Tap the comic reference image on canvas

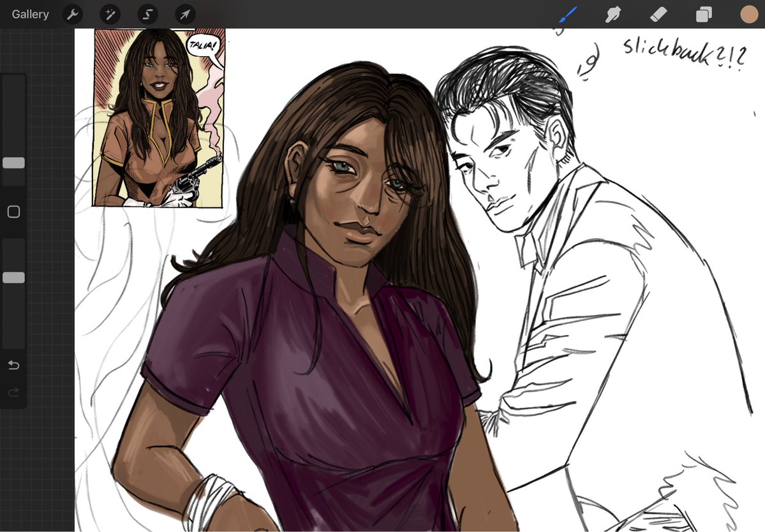[x=159, y=117]
